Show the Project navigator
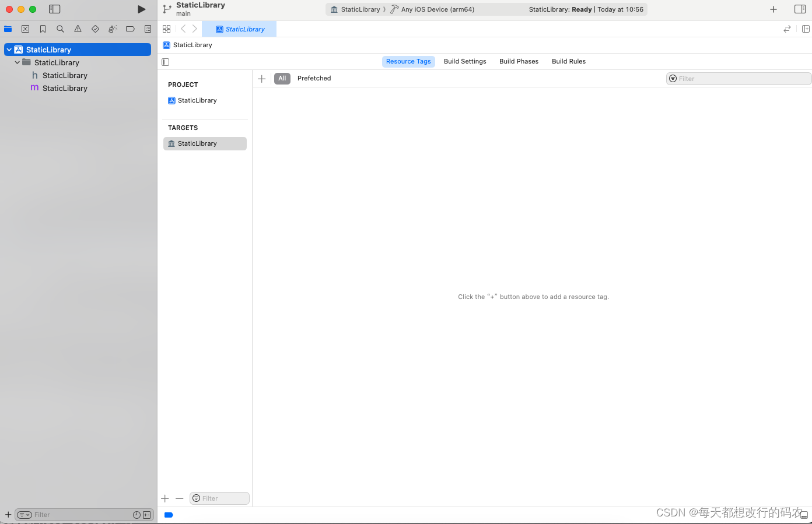812x524 pixels. coord(8,29)
